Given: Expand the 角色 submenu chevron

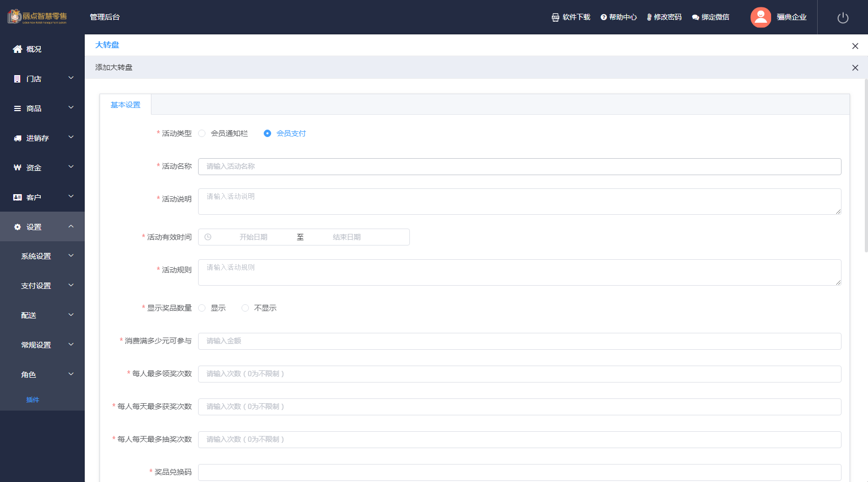Looking at the screenshot, I should (x=71, y=375).
